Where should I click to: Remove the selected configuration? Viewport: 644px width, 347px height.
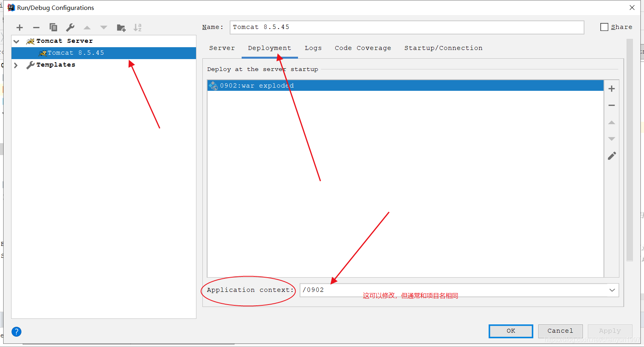pyautogui.click(x=36, y=27)
